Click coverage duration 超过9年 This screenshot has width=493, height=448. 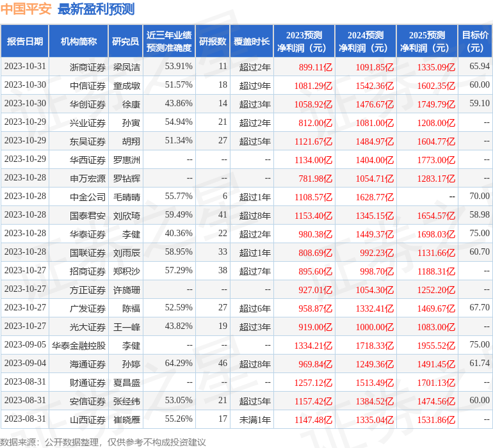coord(255,86)
